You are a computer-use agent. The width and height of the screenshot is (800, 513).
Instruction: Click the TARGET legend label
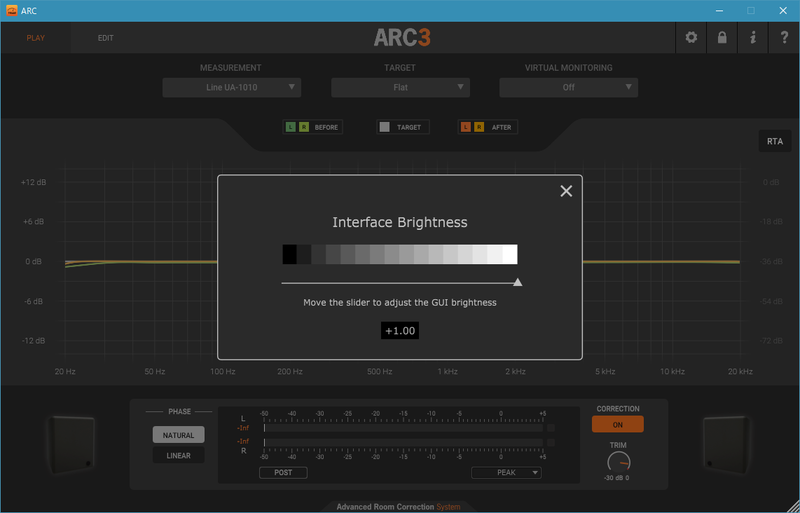tap(409, 127)
